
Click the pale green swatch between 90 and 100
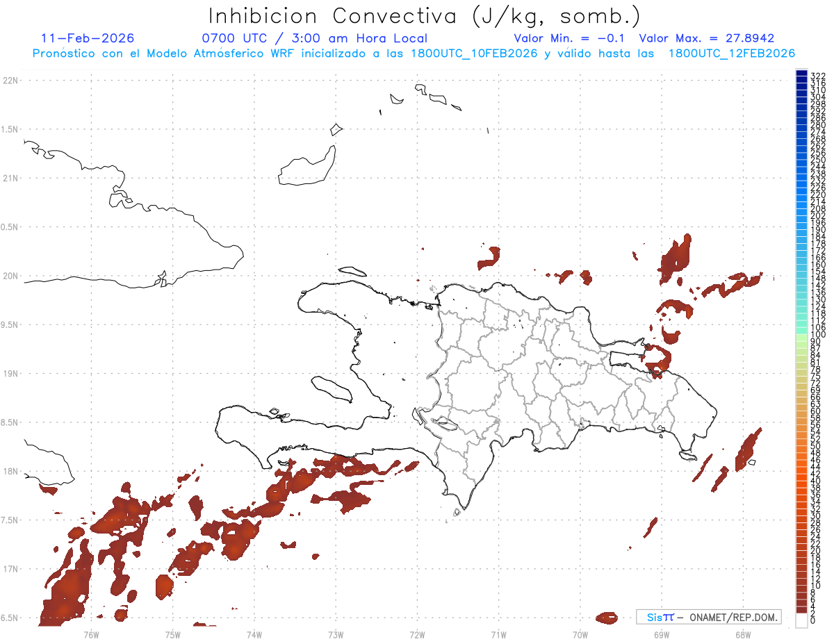tap(801, 338)
